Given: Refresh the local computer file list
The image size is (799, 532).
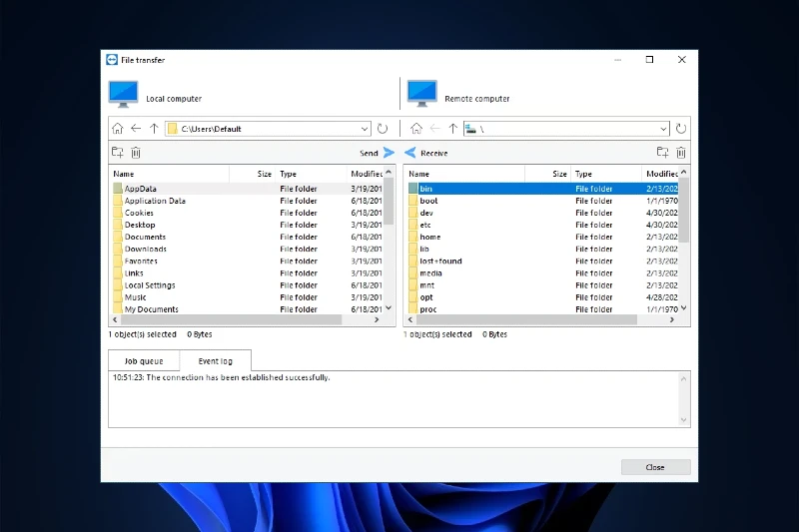Looking at the screenshot, I should [383, 129].
